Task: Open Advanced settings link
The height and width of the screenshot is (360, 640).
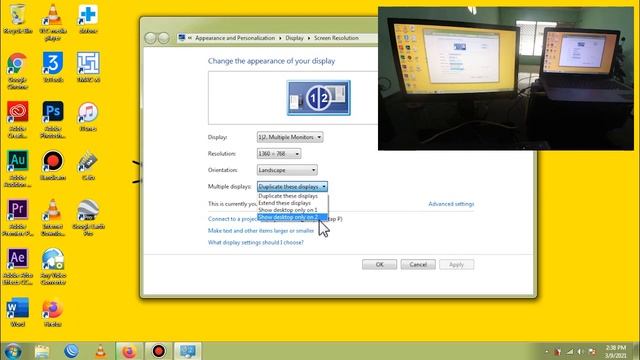Action: (x=451, y=204)
